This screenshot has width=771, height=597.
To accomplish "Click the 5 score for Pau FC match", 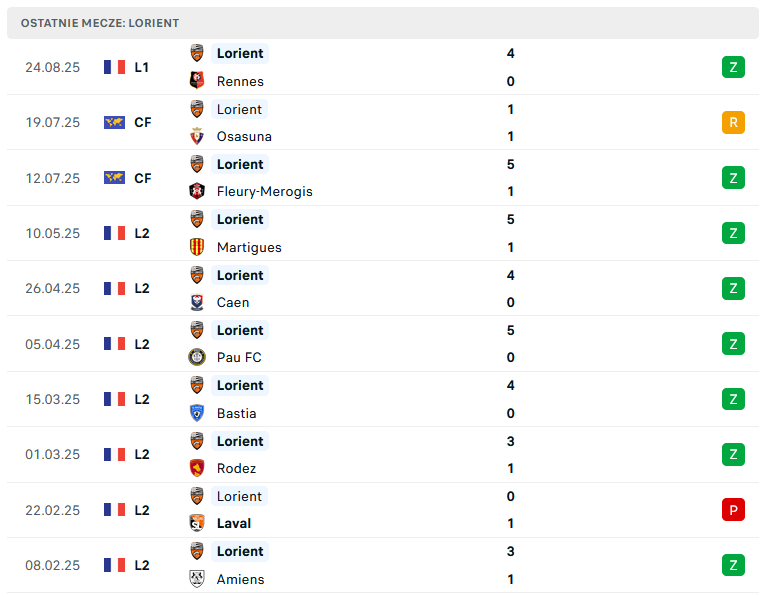I will pyautogui.click(x=510, y=330).
